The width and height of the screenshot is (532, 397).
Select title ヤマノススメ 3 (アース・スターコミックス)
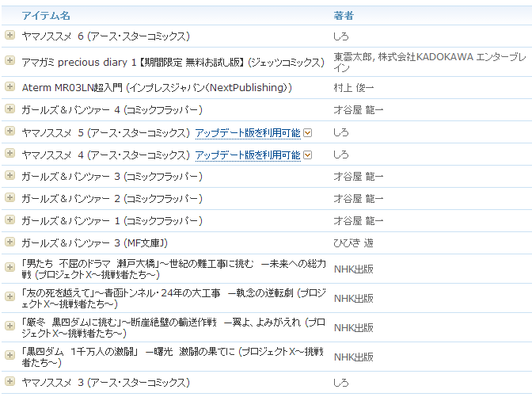pyautogui.click(x=105, y=383)
